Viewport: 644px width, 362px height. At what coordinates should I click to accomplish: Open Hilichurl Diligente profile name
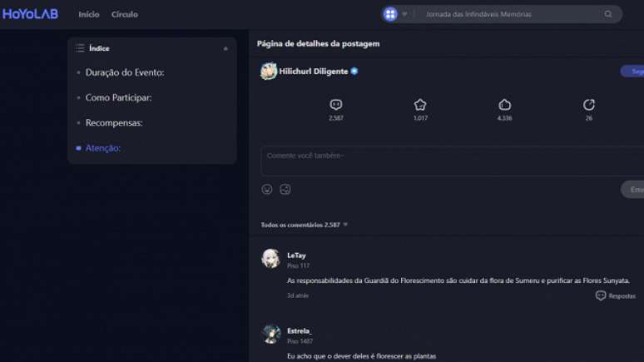click(x=314, y=72)
